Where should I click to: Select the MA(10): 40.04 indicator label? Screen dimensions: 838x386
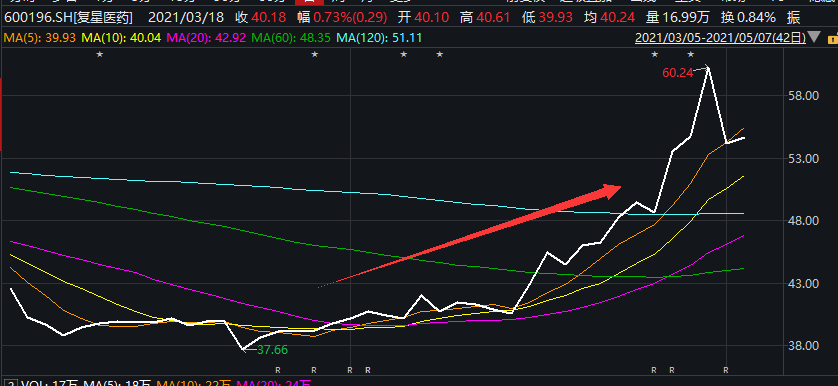point(121,38)
